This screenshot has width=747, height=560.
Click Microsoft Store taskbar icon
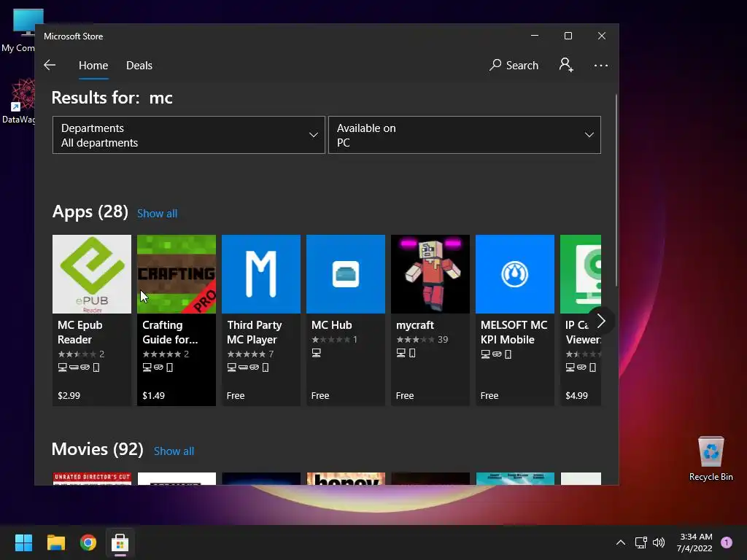[x=120, y=542]
